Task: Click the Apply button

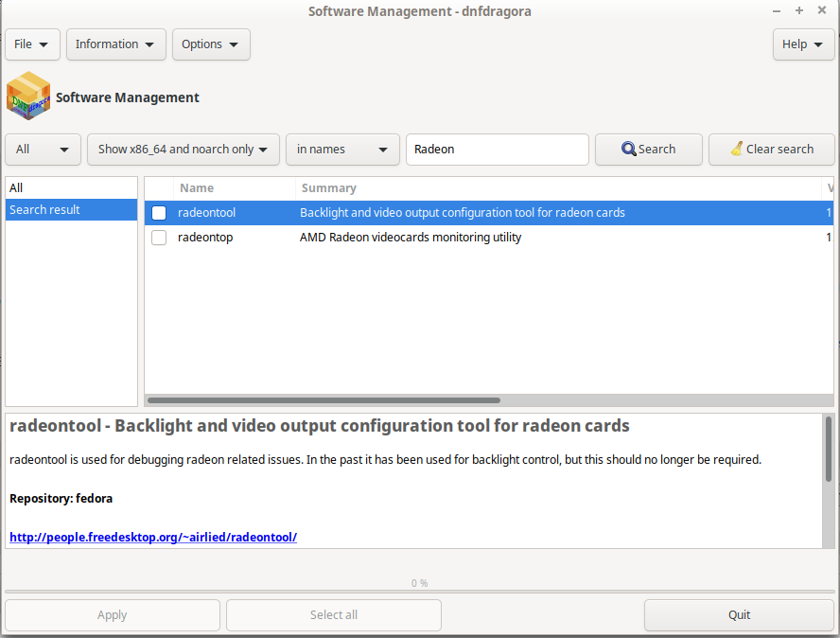Action: [x=113, y=615]
